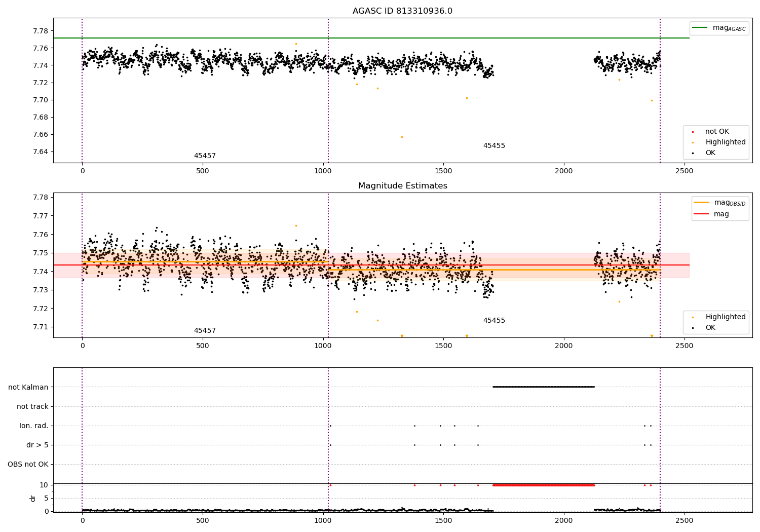Click the 'AGASC ID 813310936.0' plot title

coord(402,11)
